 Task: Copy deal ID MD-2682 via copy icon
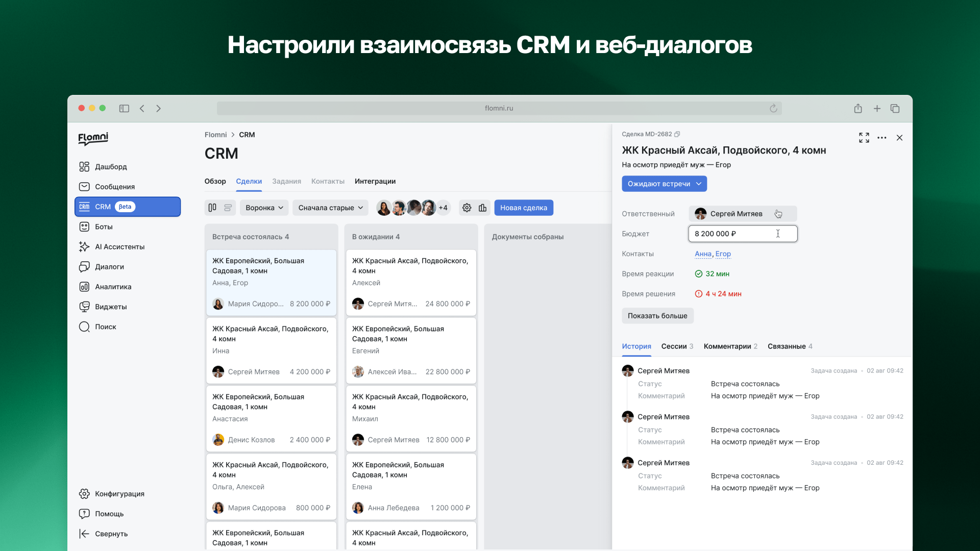click(x=677, y=134)
